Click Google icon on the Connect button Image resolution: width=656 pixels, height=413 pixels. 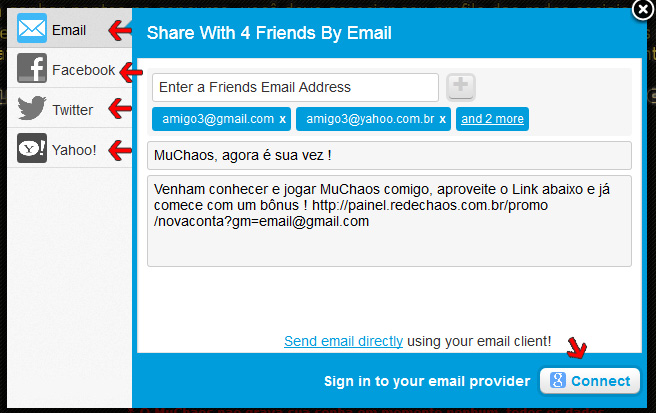coord(558,380)
